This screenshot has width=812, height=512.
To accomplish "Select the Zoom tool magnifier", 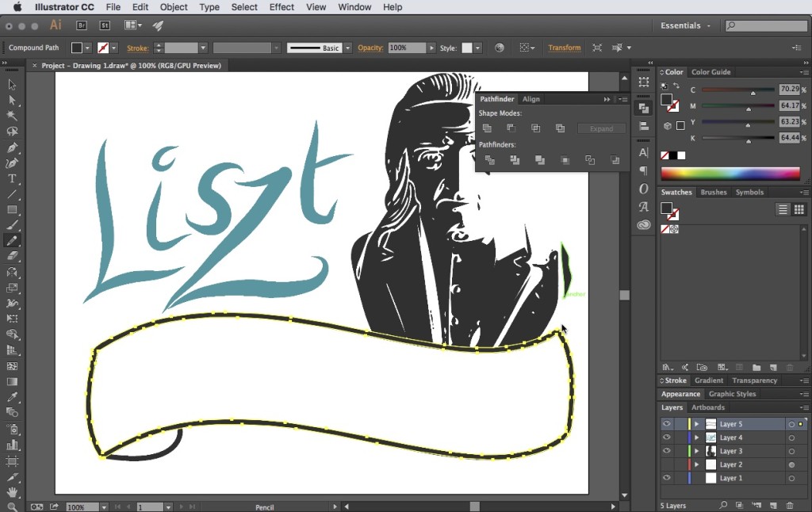I will point(12,506).
